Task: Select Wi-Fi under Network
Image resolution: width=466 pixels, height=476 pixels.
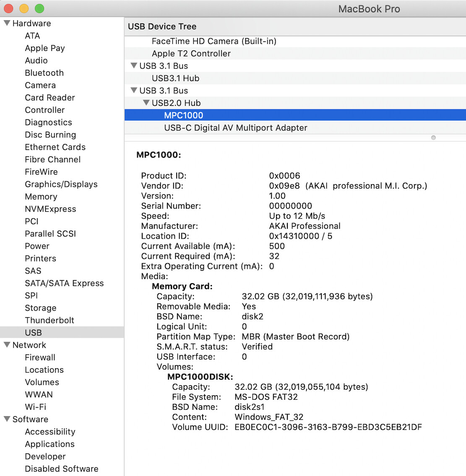Action: point(35,407)
